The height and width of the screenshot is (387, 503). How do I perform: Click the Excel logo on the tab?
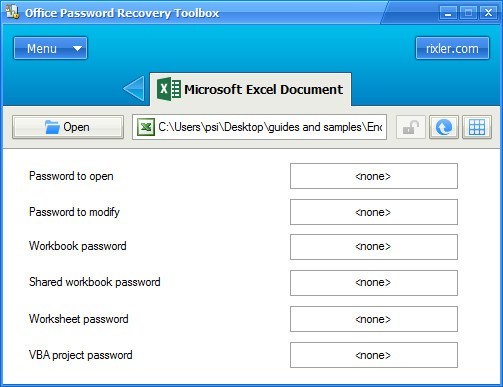click(x=169, y=89)
